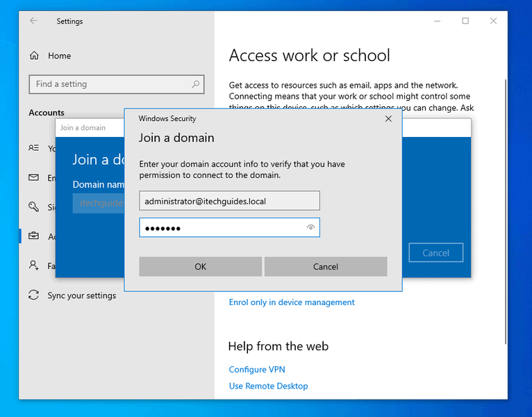Image resolution: width=532 pixels, height=417 pixels.
Task: Open Your info account icon
Action: [33, 148]
